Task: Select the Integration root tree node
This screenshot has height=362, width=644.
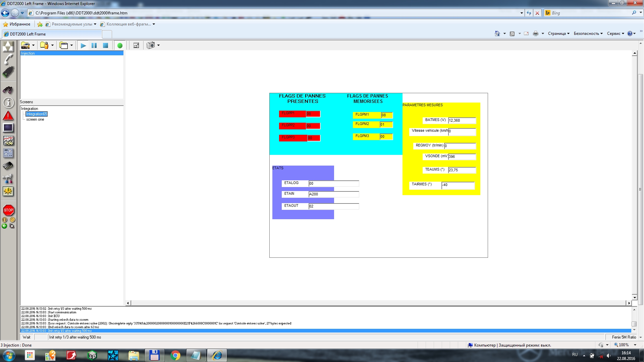Action: pyautogui.click(x=30, y=109)
